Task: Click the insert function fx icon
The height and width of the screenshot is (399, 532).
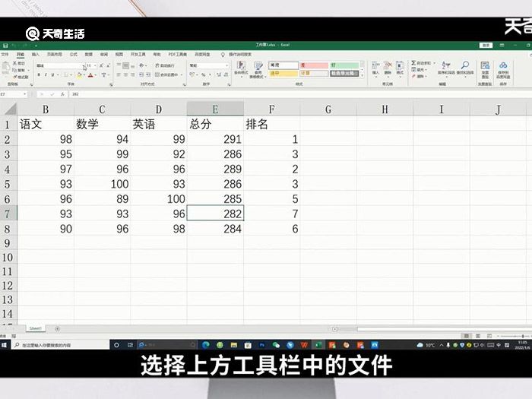Action: point(62,94)
